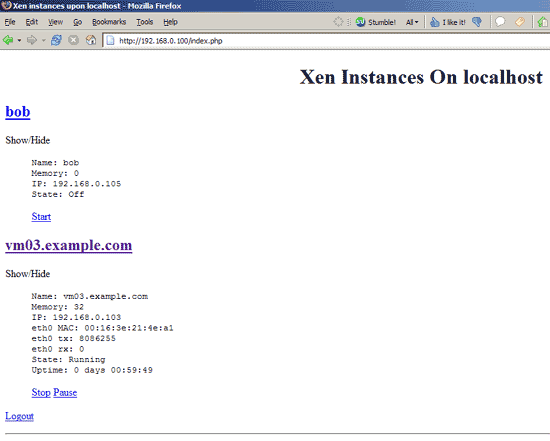
Task: Open the View menu
Action: (55, 22)
